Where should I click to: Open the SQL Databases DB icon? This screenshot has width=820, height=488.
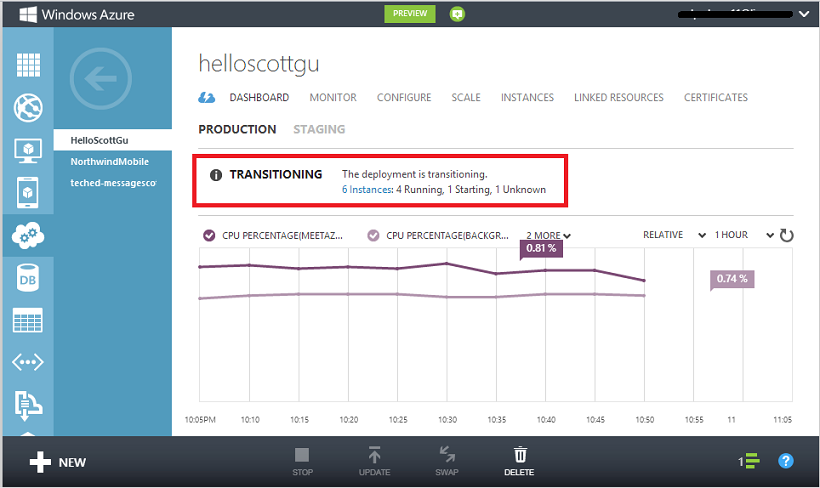tap(28, 278)
